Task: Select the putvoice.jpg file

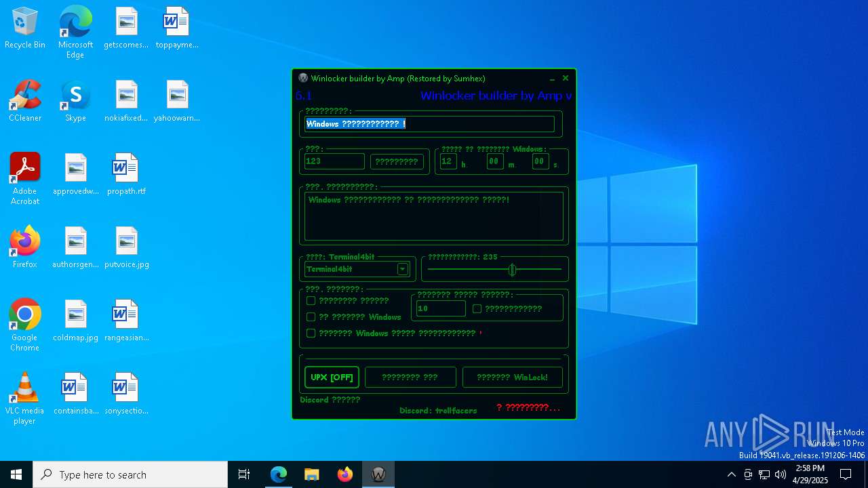Action: click(126, 248)
